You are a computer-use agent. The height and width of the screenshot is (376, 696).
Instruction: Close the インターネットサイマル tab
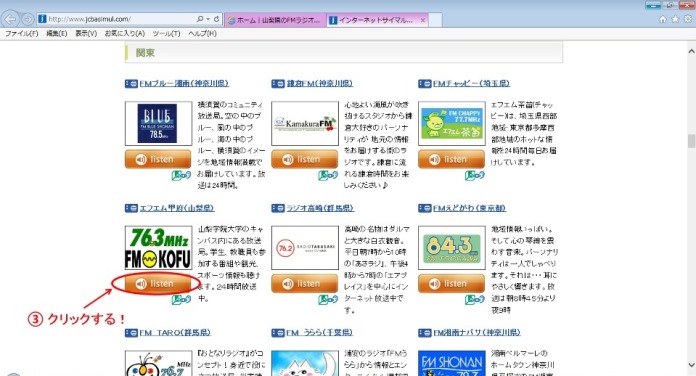coord(423,20)
